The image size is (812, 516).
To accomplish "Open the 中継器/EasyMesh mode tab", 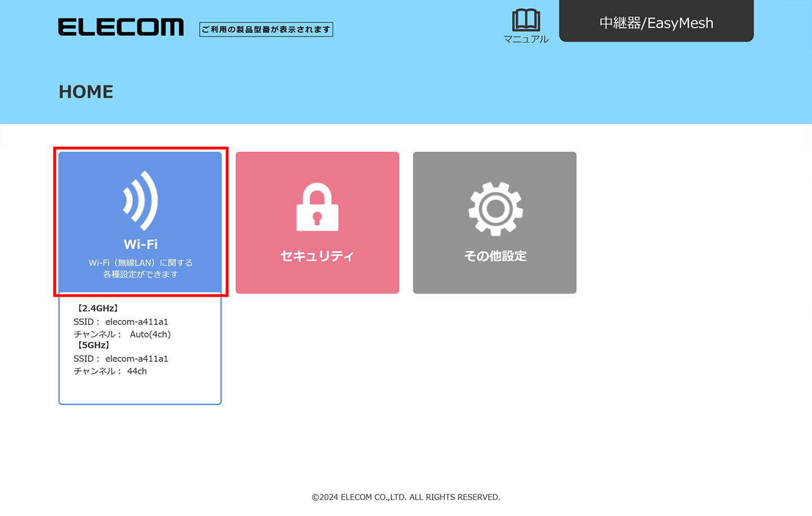I will click(x=656, y=23).
